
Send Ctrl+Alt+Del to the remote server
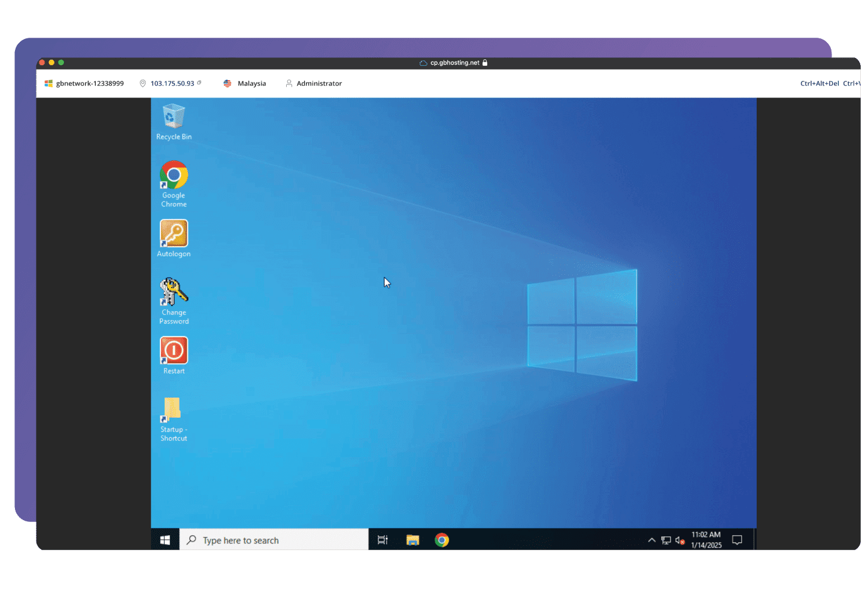pyautogui.click(x=820, y=83)
